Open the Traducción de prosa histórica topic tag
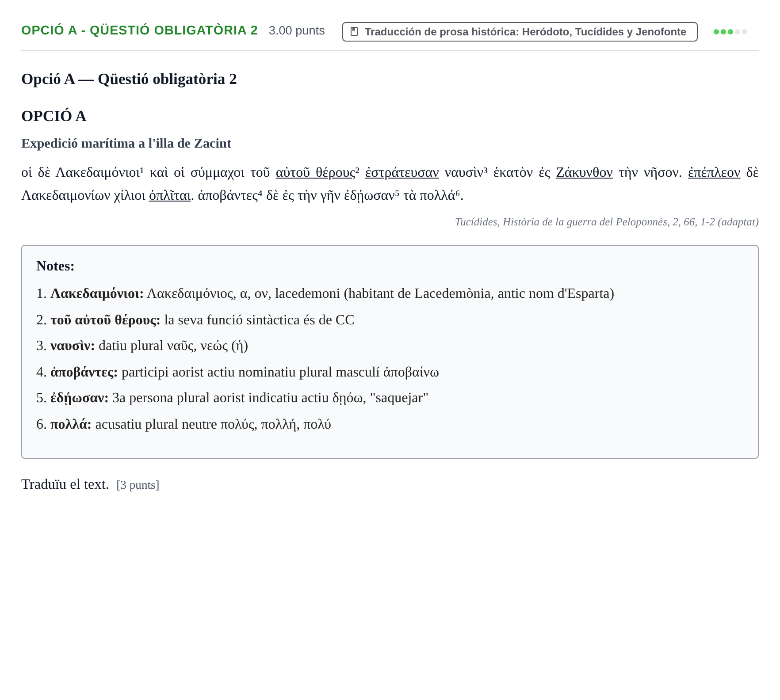Viewport: 780px width, 700px height. coord(520,32)
